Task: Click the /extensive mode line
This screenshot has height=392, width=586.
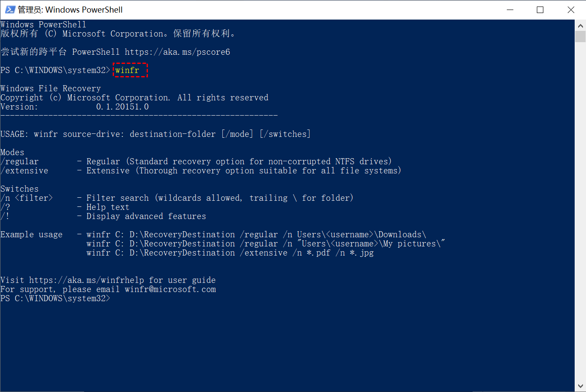Action: 201,170
